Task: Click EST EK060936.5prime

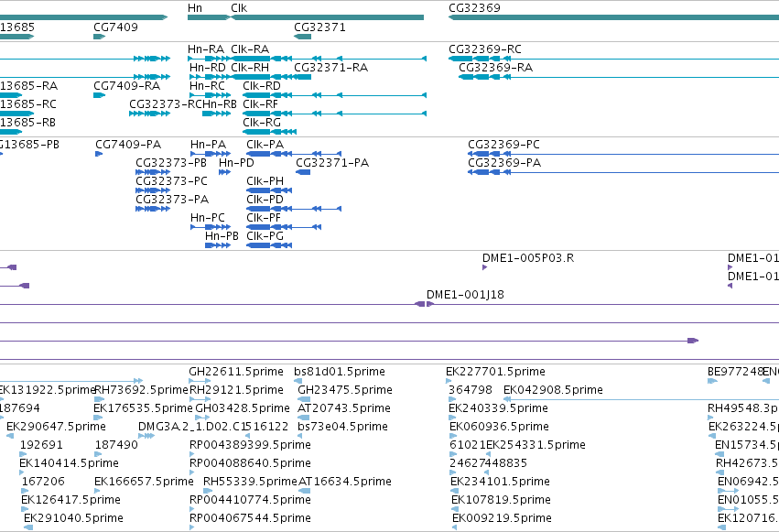Action: 499,428
